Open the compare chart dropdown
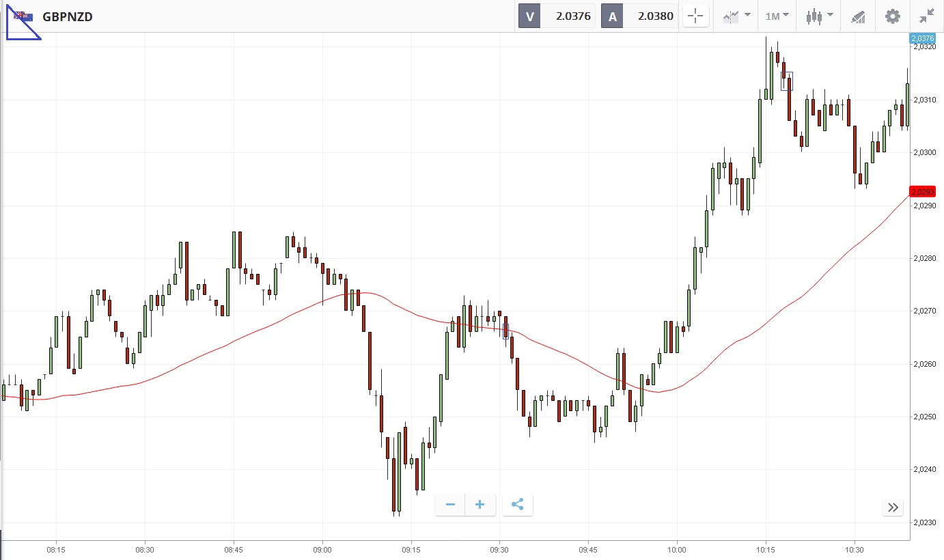 coord(736,16)
